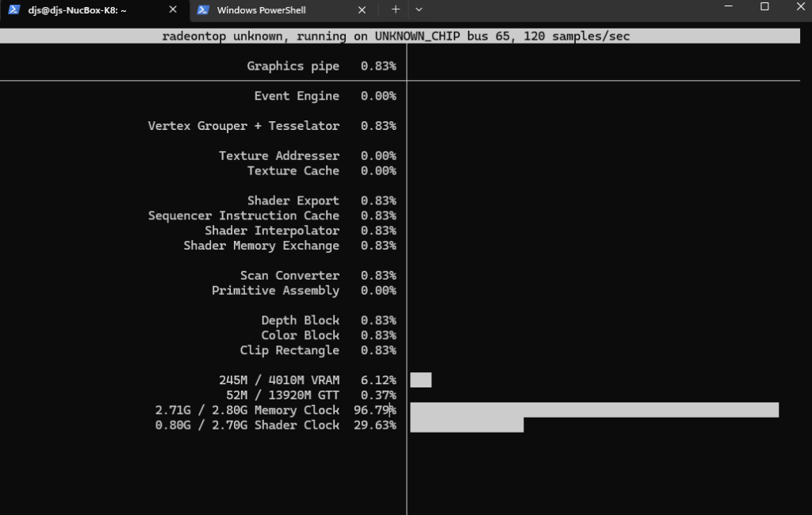Open a new terminal tab with the plus button

pos(396,10)
